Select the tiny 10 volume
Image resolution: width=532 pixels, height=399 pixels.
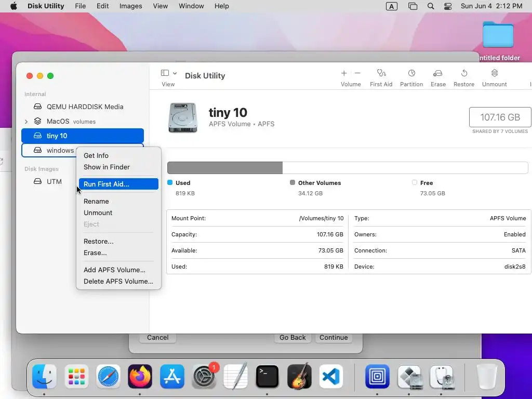pos(83,136)
